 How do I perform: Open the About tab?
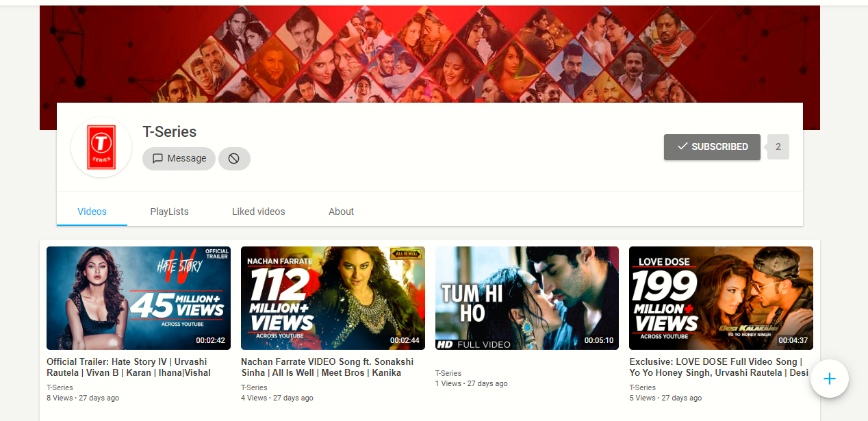(x=341, y=212)
